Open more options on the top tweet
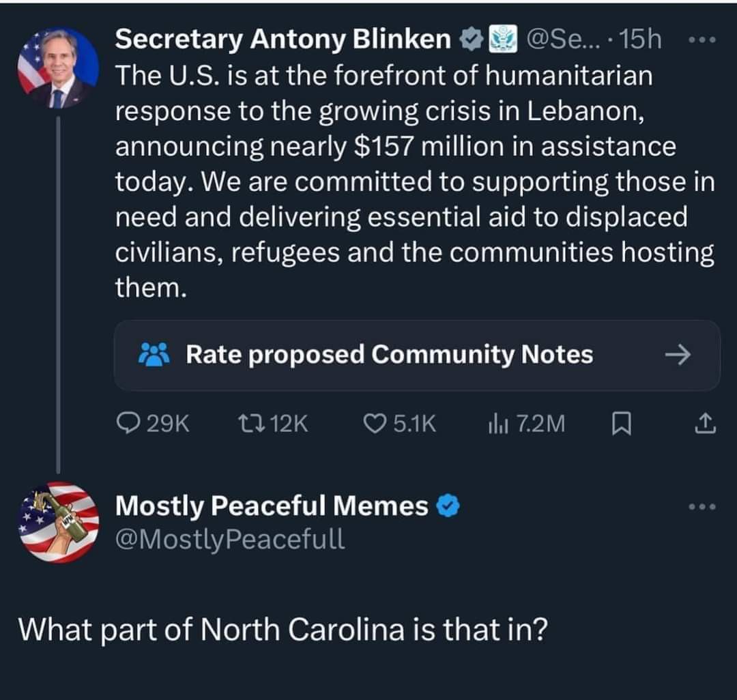This screenshot has height=700, width=737. [702, 41]
